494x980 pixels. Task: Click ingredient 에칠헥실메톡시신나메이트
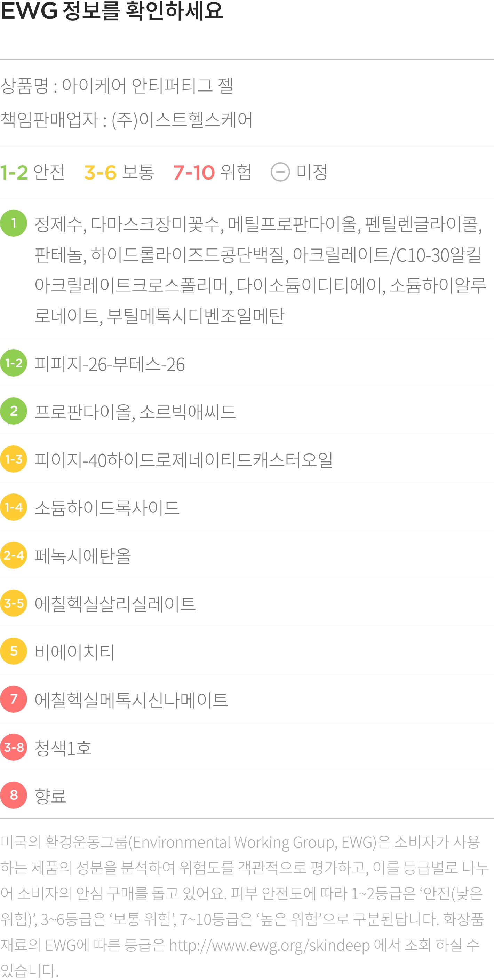click(131, 700)
